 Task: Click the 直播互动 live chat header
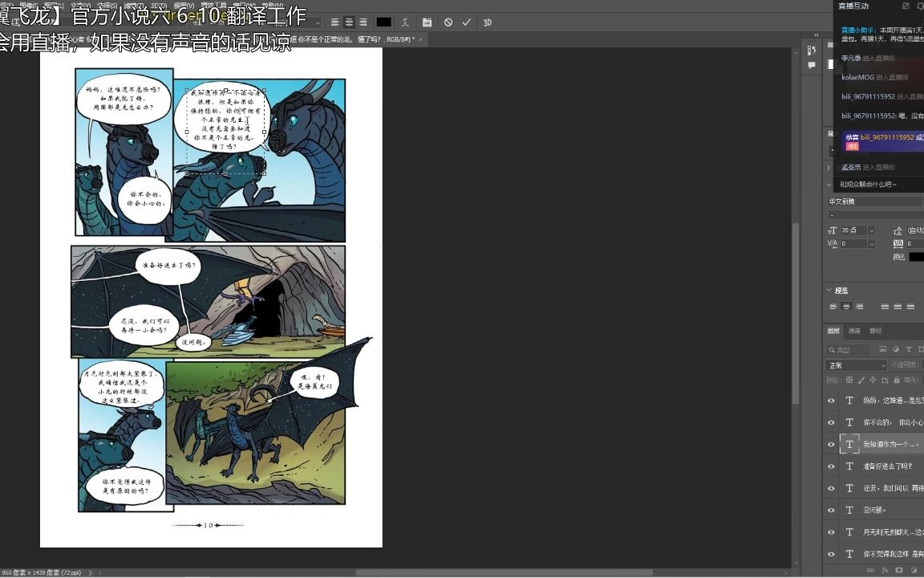click(853, 6)
